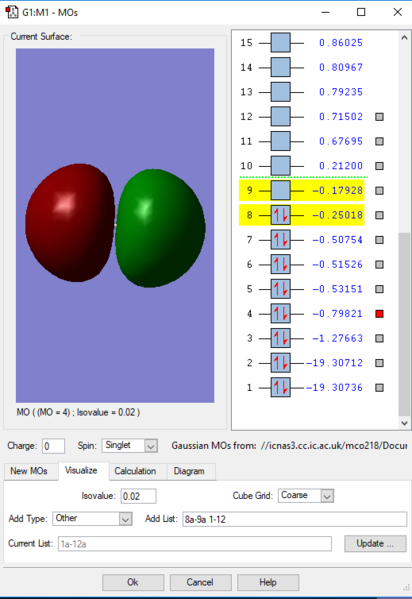Open Help for the MOs dialog

click(268, 582)
